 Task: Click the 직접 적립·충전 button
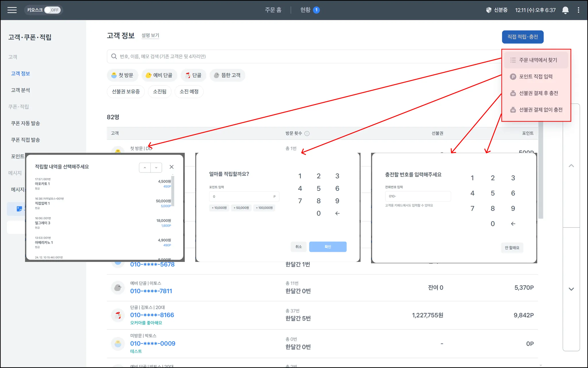click(x=523, y=37)
